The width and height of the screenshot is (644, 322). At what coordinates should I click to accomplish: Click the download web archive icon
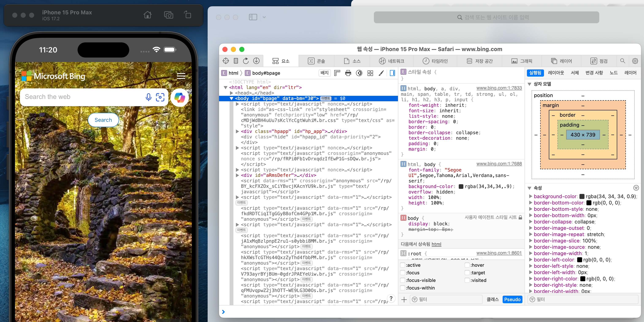[256, 61]
